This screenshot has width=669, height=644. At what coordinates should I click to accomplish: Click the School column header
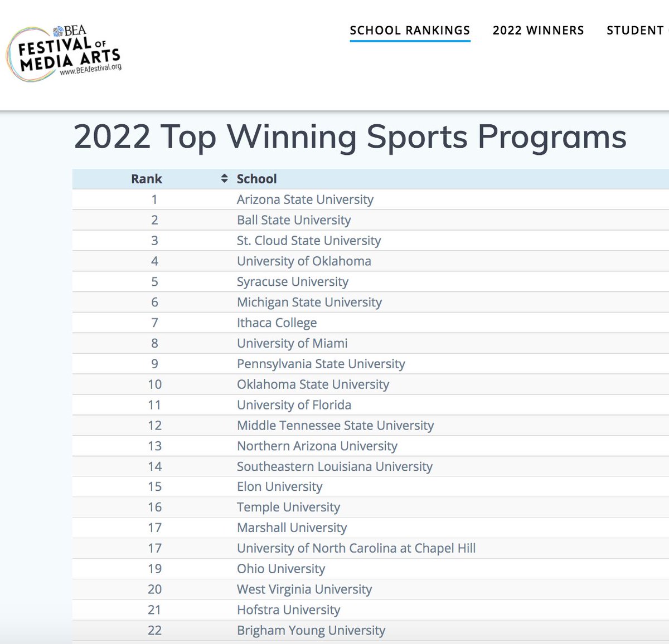pos(256,179)
